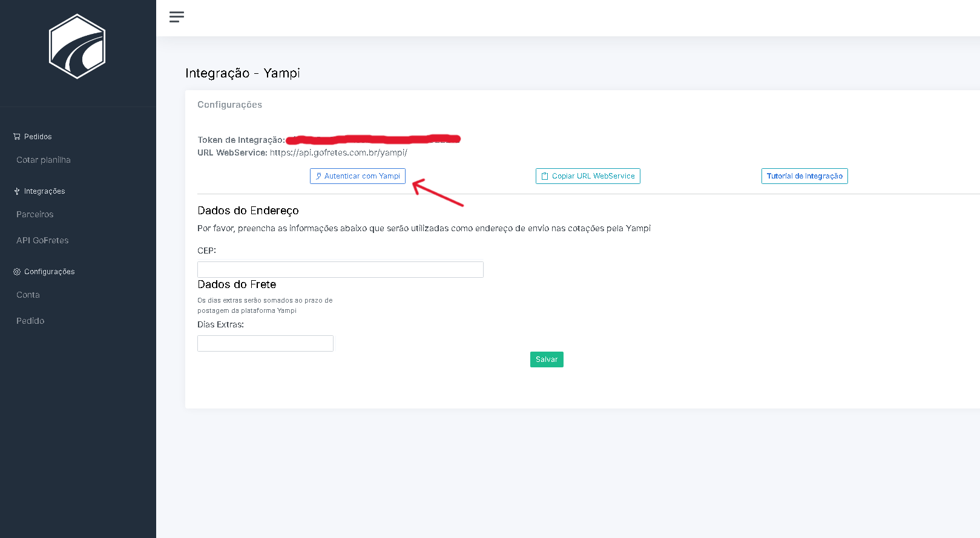Click the Configurações card header text

coord(229,105)
